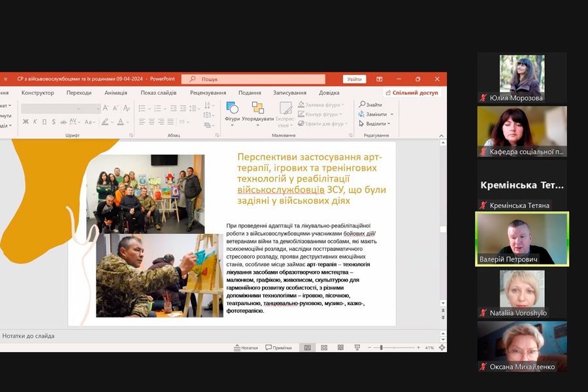
Task: Open the font name combo box
Action: (52, 108)
